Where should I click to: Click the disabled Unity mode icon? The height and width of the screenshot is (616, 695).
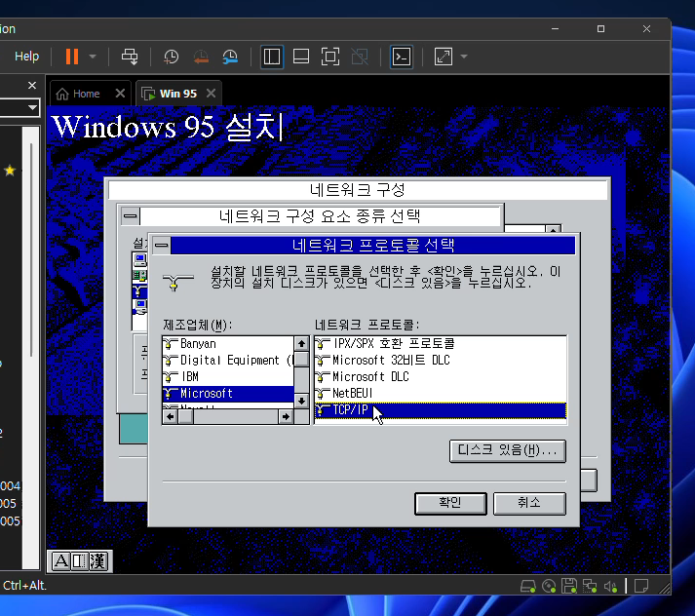(x=360, y=57)
